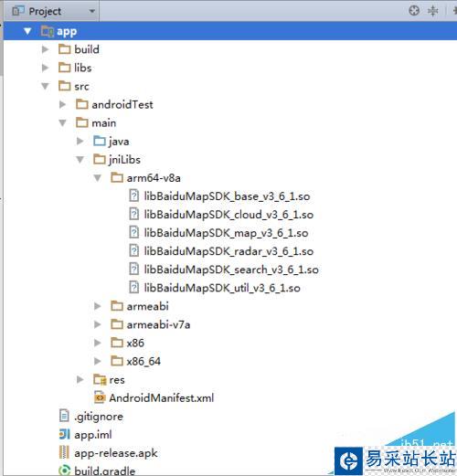457x476 pixels.
Task: Click the arm64-v8a folder icon
Action: pos(117,177)
